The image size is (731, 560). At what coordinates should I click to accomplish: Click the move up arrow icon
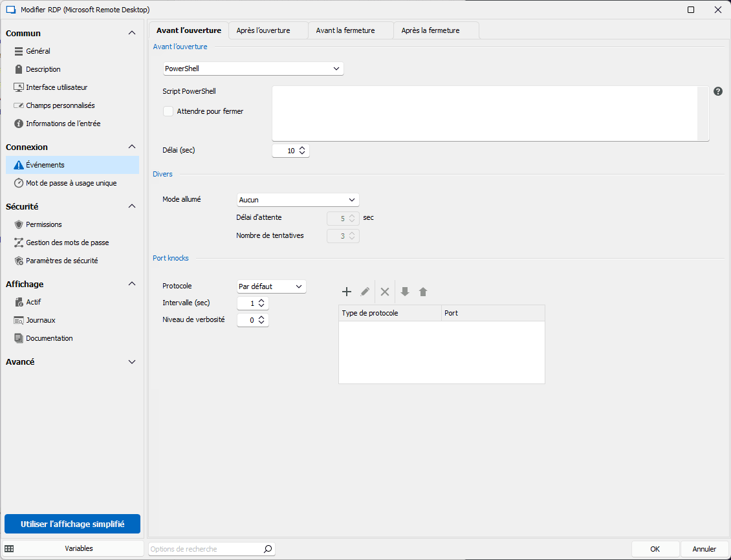tap(423, 292)
